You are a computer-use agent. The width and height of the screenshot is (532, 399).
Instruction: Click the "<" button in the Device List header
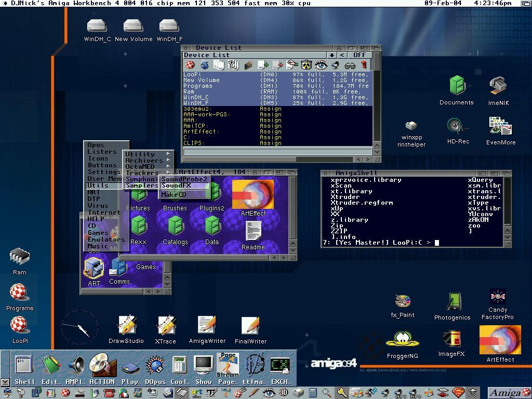point(342,55)
